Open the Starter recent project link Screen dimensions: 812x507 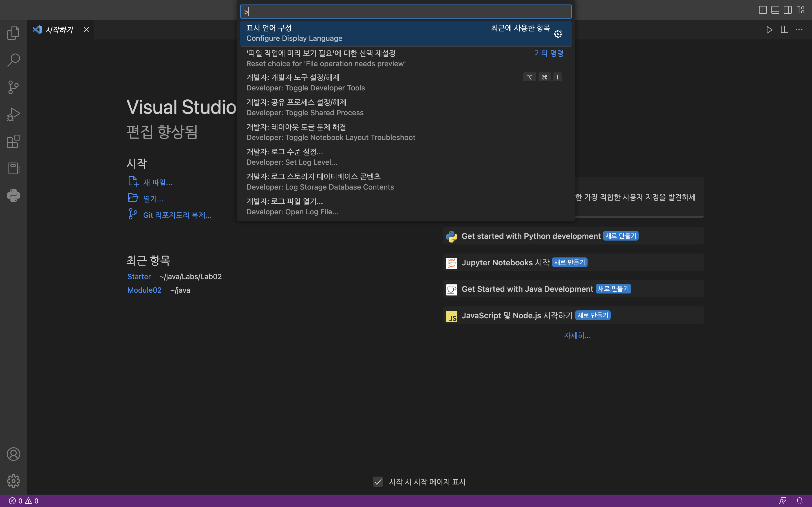pos(139,277)
